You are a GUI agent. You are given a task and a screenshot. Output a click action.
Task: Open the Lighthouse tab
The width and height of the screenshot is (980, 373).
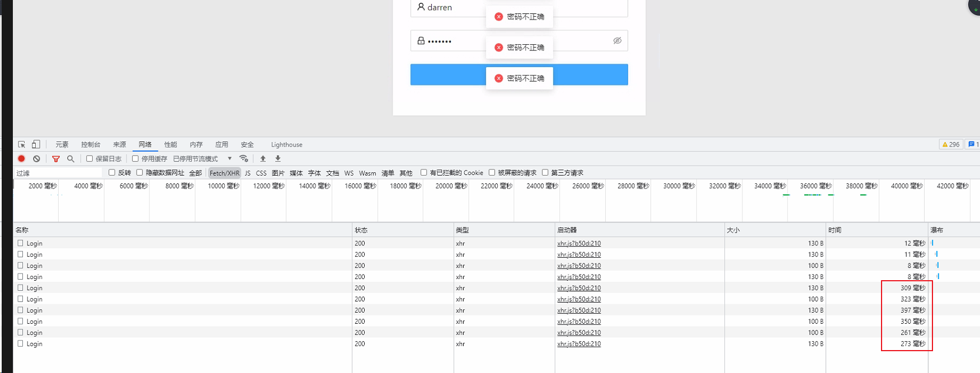pos(286,144)
